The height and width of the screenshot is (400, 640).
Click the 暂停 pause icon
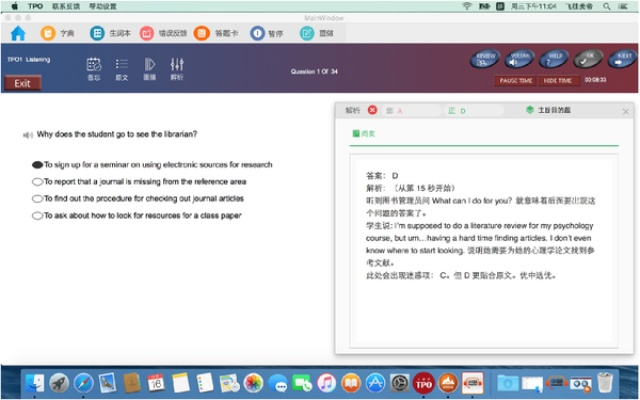[258, 33]
